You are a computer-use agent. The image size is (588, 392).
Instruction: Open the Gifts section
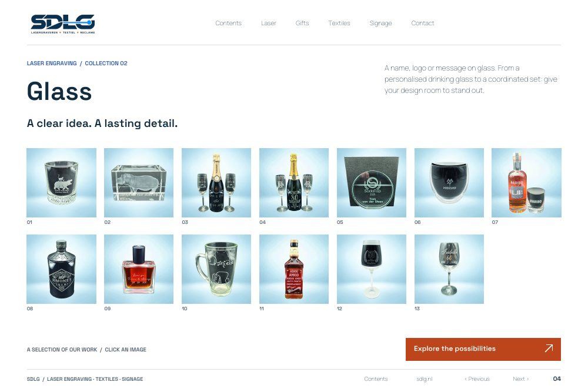(302, 24)
